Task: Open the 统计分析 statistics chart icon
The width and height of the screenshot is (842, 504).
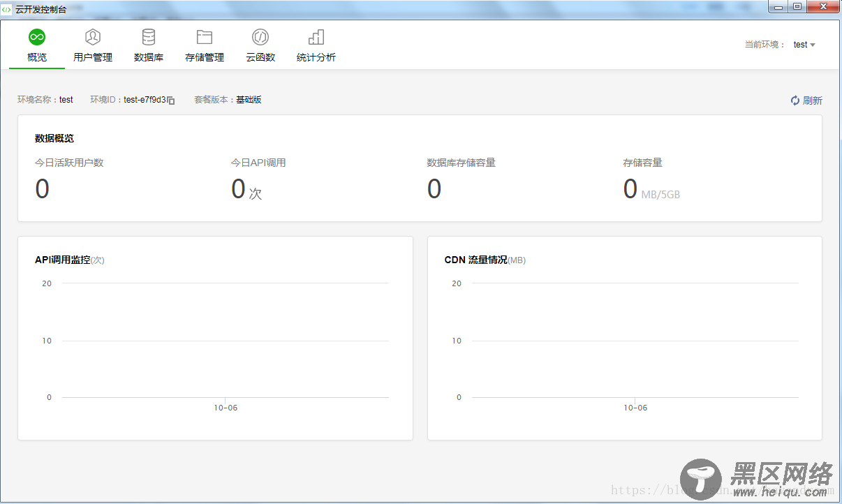Action: [x=316, y=37]
